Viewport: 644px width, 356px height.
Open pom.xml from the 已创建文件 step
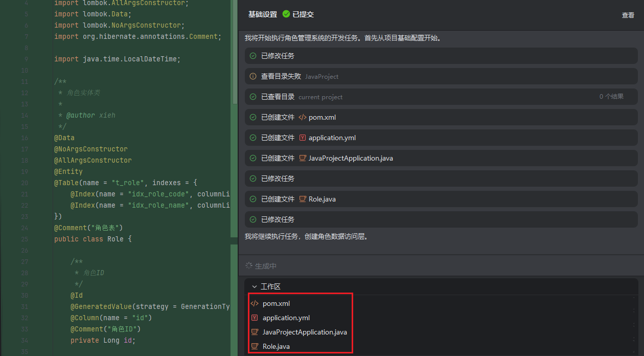tap(322, 117)
